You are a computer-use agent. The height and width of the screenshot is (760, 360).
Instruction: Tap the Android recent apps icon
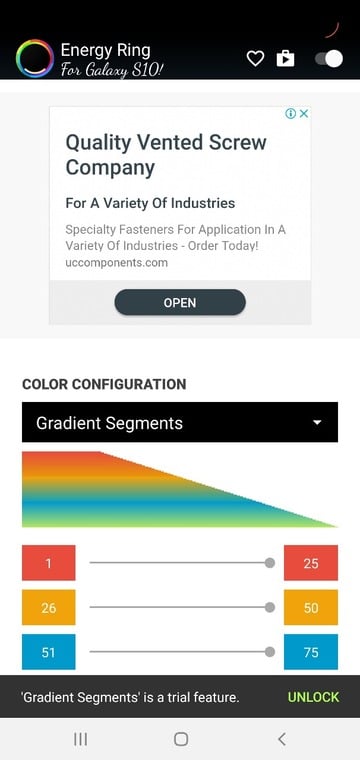(80, 739)
